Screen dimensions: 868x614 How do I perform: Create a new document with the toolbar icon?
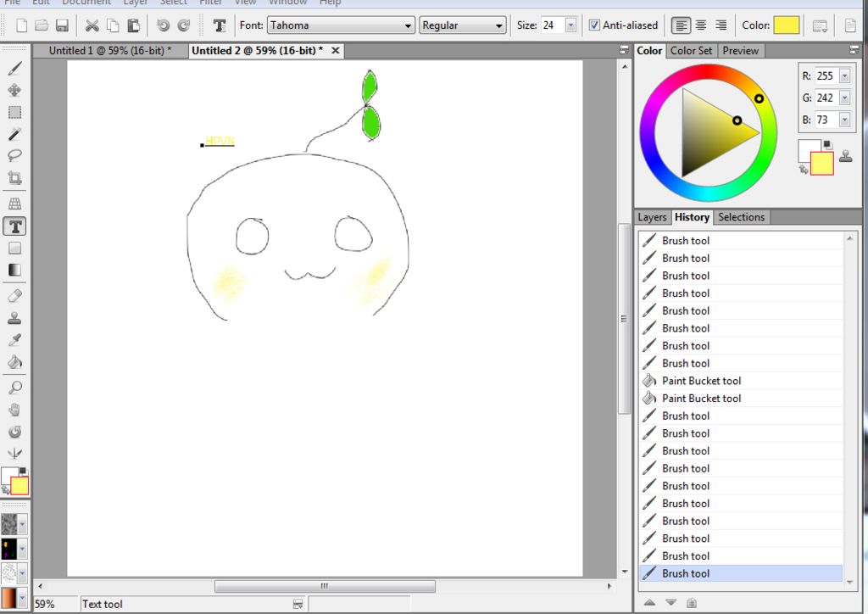click(21, 25)
